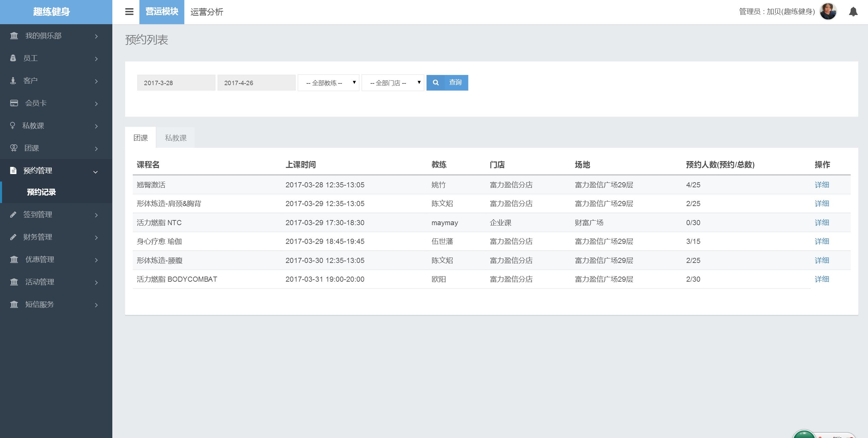
Task: Click the start date field 2017-3-28
Action: point(176,83)
